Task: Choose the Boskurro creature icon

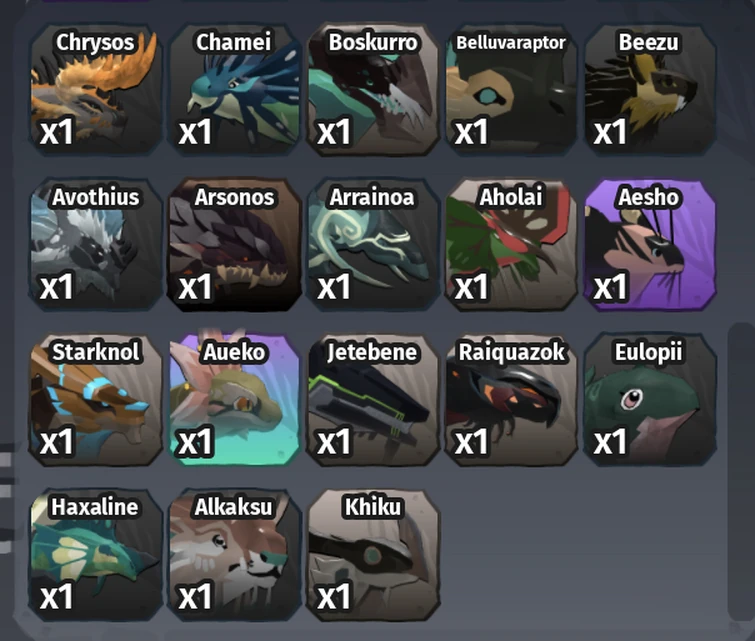Action: (x=373, y=90)
